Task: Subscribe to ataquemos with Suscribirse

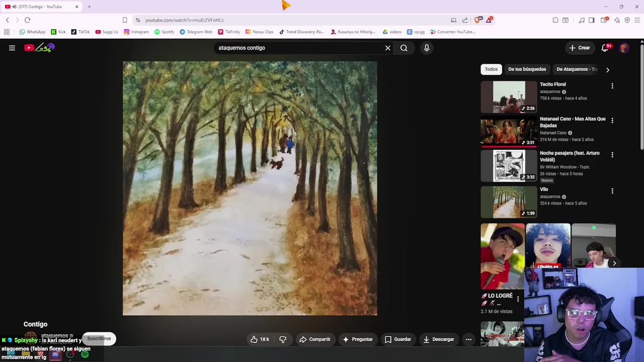Action: (99, 338)
